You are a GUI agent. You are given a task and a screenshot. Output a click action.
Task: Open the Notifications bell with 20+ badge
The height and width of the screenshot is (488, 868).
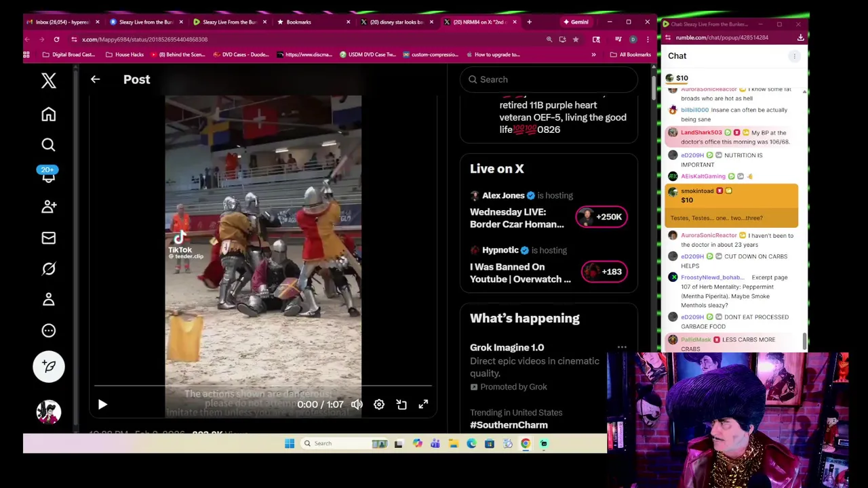click(x=48, y=174)
